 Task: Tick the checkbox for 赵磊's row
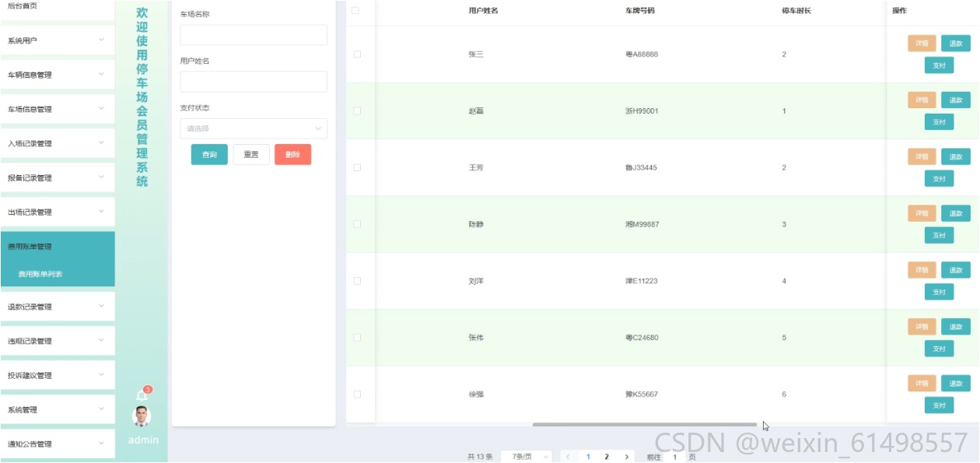click(357, 111)
